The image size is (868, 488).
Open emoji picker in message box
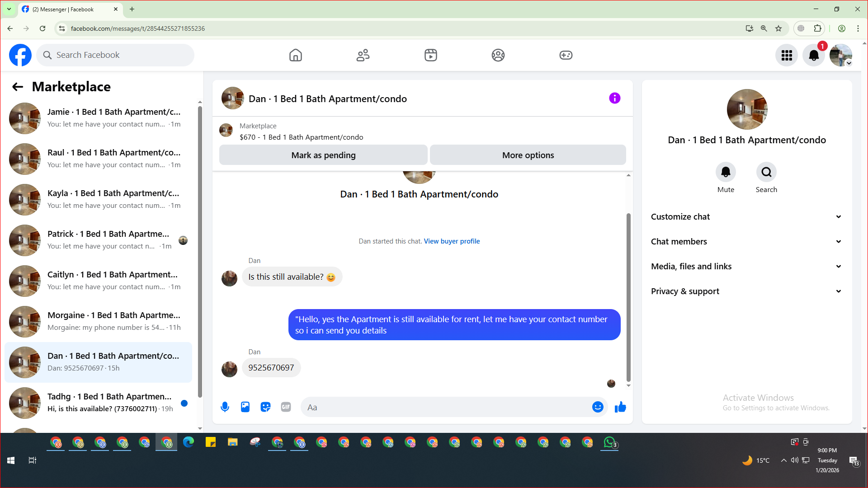click(x=598, y=407)
